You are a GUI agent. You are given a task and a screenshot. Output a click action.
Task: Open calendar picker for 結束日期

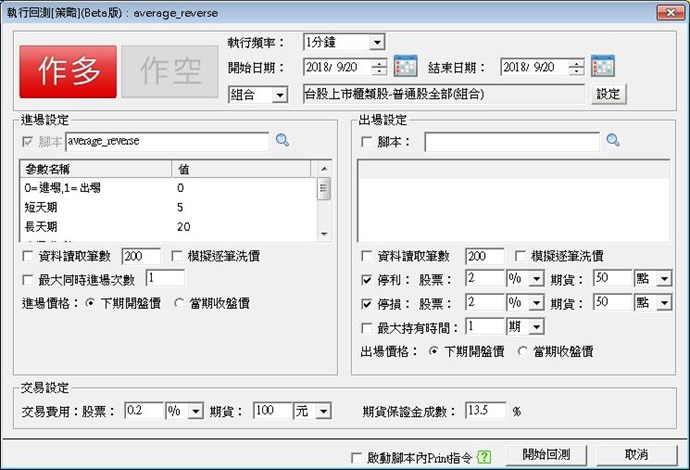pos(602,68)
